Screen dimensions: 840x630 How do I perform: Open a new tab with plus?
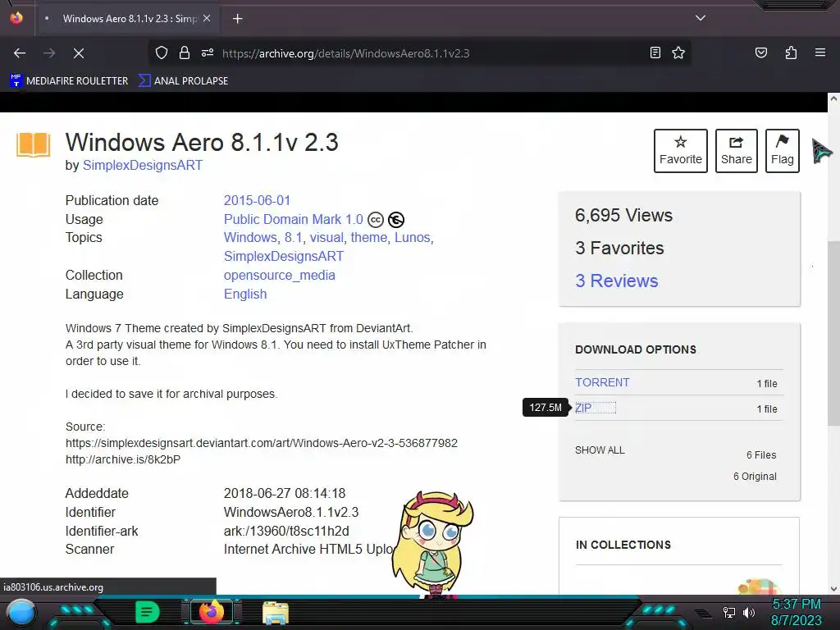coord(237,19)
